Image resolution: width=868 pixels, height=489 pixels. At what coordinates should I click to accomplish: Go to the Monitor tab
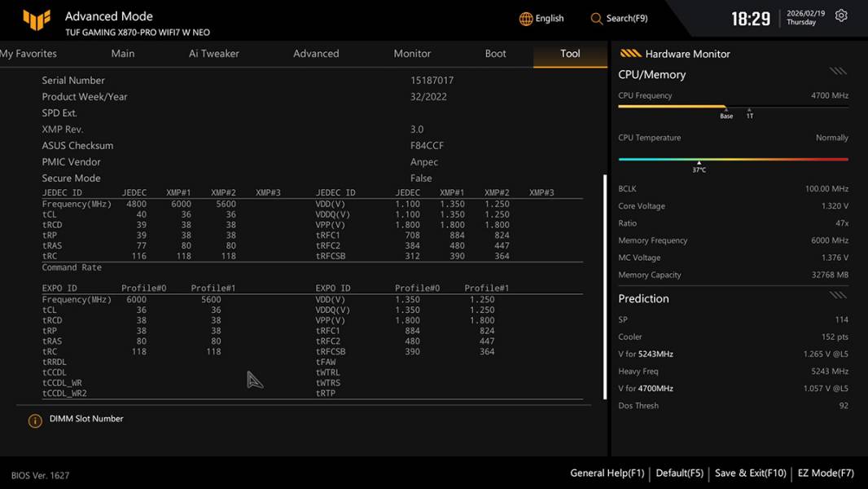[412, 54]
